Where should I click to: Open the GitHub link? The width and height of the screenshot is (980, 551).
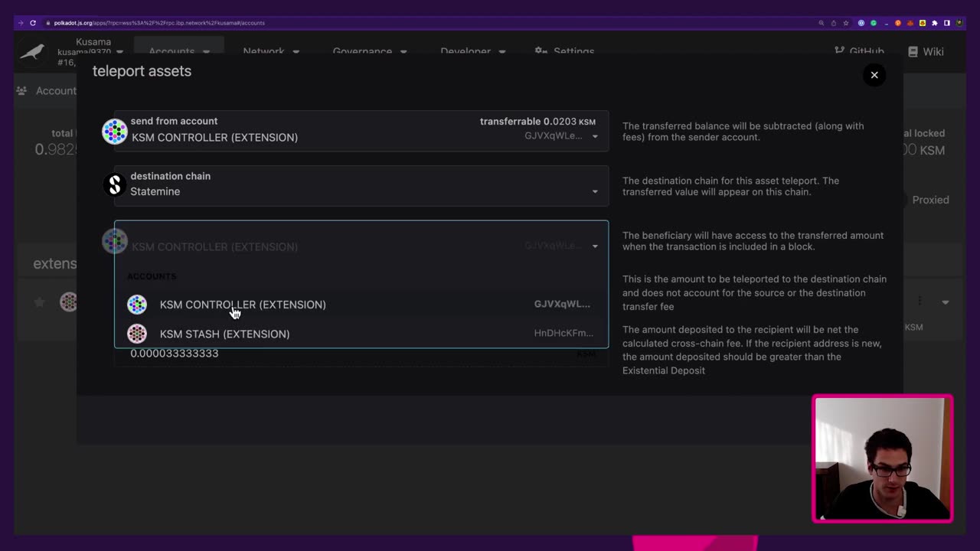[x=859, y=51]
